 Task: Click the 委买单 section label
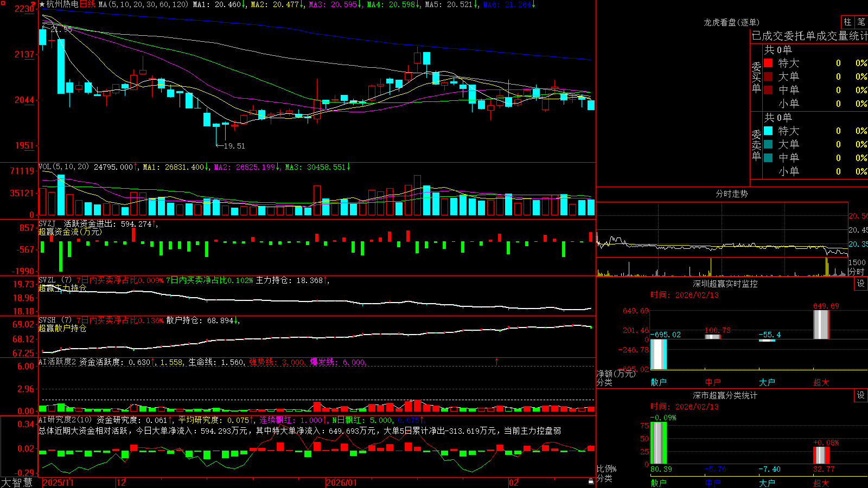click(x=756, y=77)
